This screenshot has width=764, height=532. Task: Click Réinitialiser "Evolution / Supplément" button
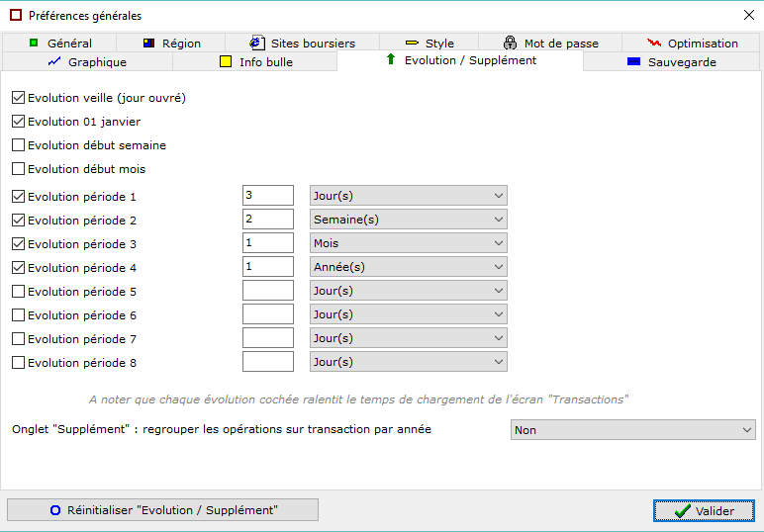click(x=162, y=509)
